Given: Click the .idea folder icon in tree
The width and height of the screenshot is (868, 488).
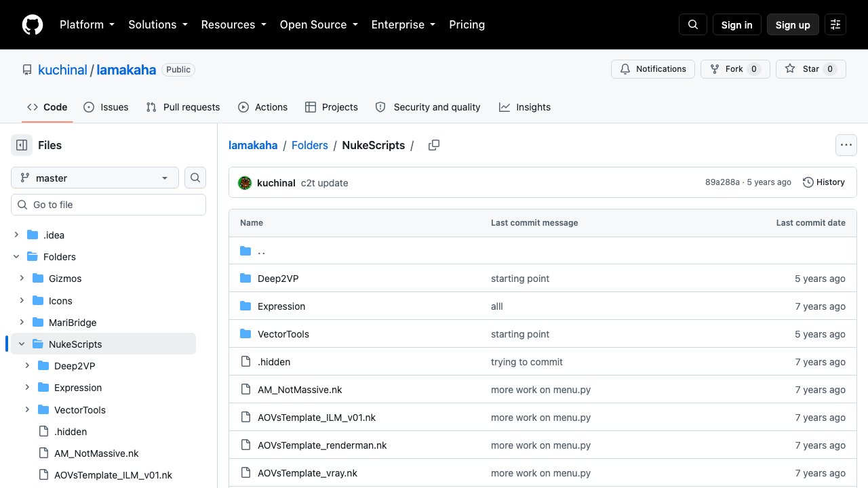Looking at the screenshot, I should 33,235.
